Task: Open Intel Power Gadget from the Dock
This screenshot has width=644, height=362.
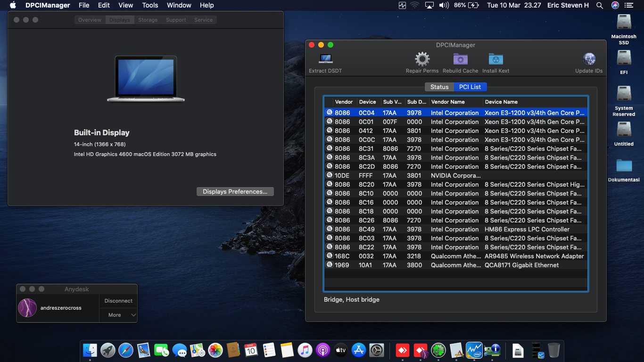Action: point(474,350)
